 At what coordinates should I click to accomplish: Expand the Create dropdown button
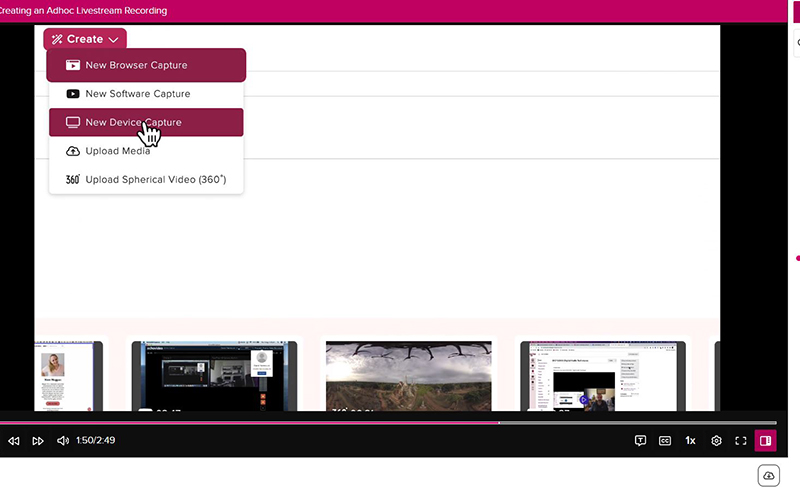click(85, 39)
